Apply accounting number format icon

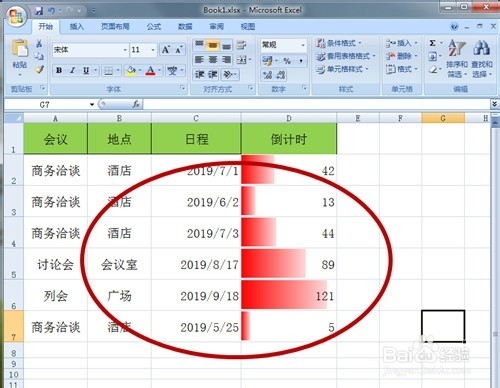pos(267,61)
